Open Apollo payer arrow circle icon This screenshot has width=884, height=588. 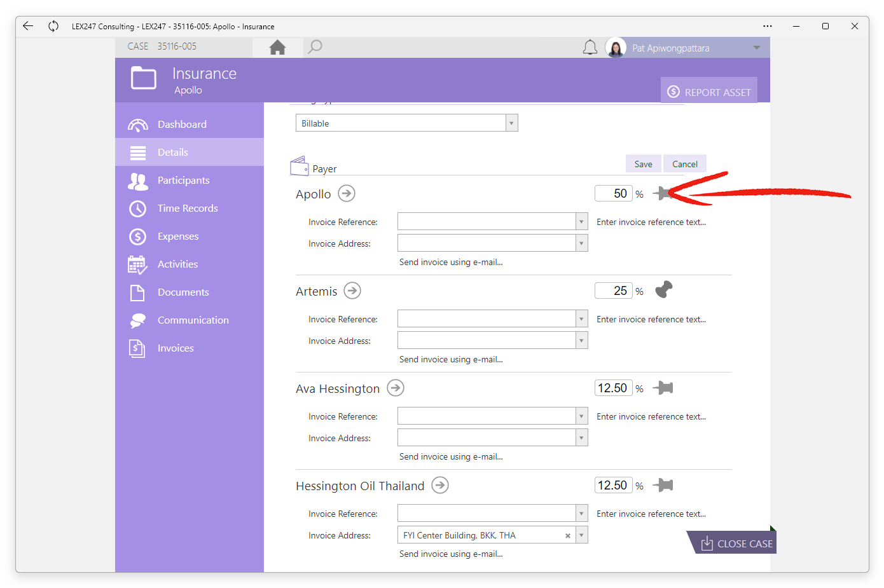point(347,193)
